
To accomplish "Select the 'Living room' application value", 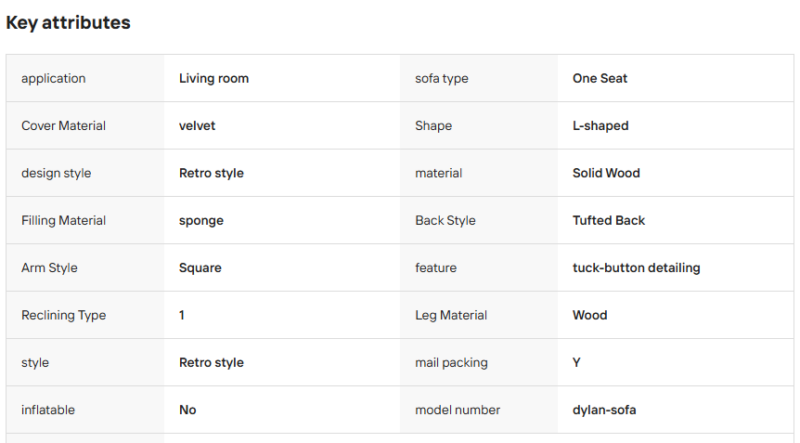I will point(214,79).
